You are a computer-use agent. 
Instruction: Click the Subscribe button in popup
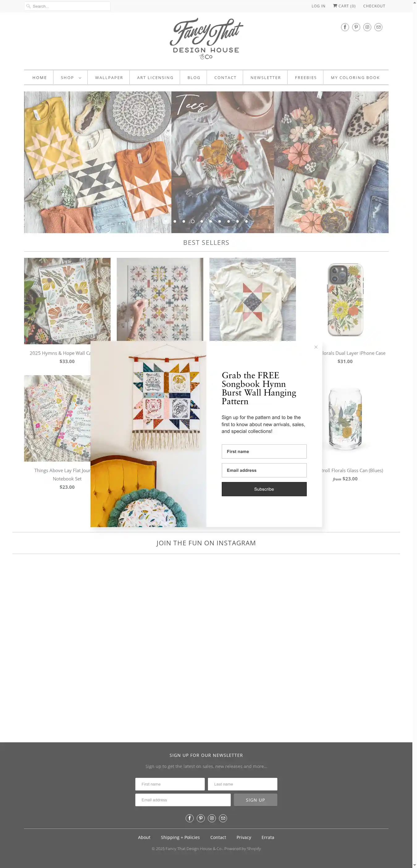point(264,489)
